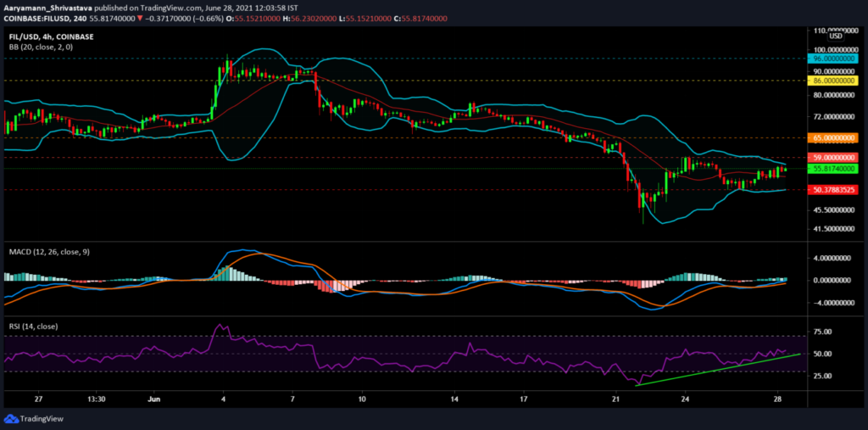Click the USD currency label on price axis
868x430 pixels.
point(835,36)
